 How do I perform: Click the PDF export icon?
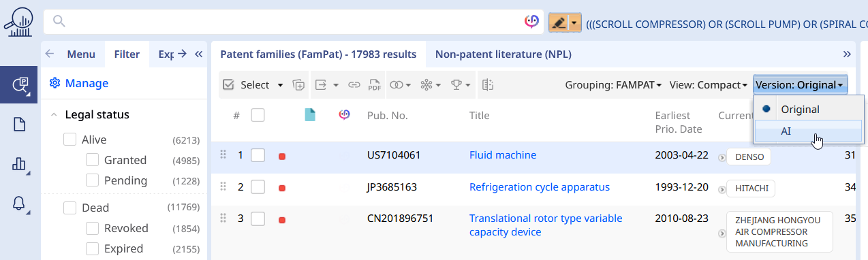pyautogui.click(x=375, y=85)
